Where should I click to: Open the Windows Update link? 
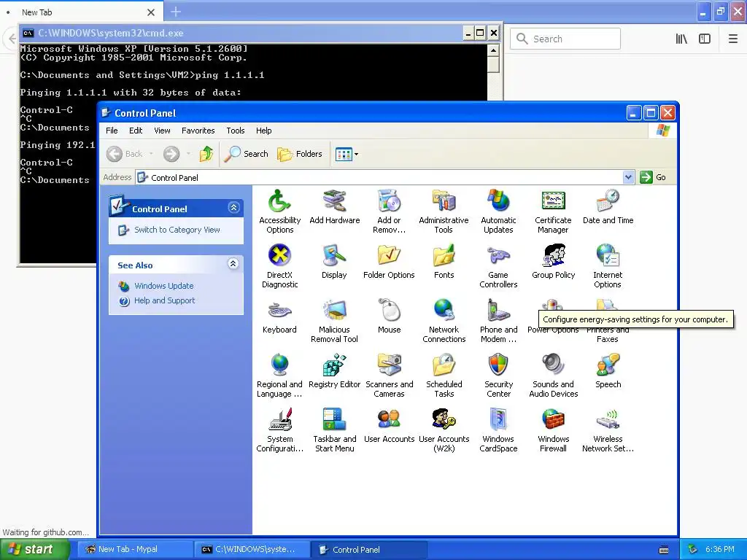pyautogui.click(x=164, y=286)
